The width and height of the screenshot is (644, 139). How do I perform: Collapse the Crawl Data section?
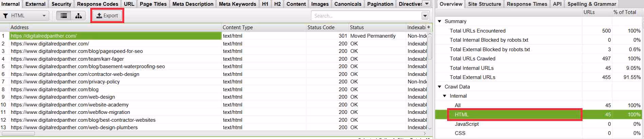point(440,86)
